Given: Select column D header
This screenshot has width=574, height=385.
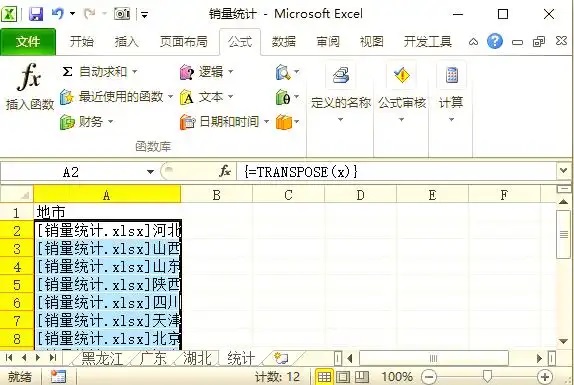Looking at the screenshot, I should pos(360,194).
